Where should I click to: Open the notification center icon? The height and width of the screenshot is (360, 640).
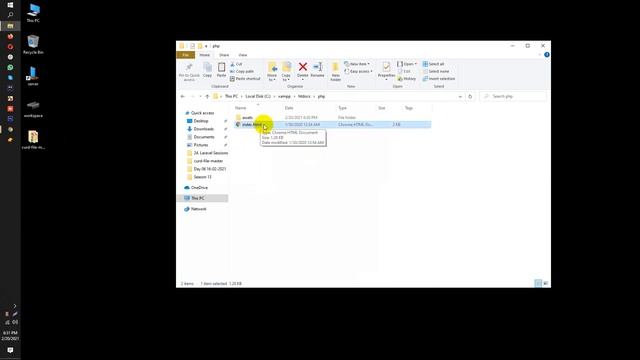point(10,350)
